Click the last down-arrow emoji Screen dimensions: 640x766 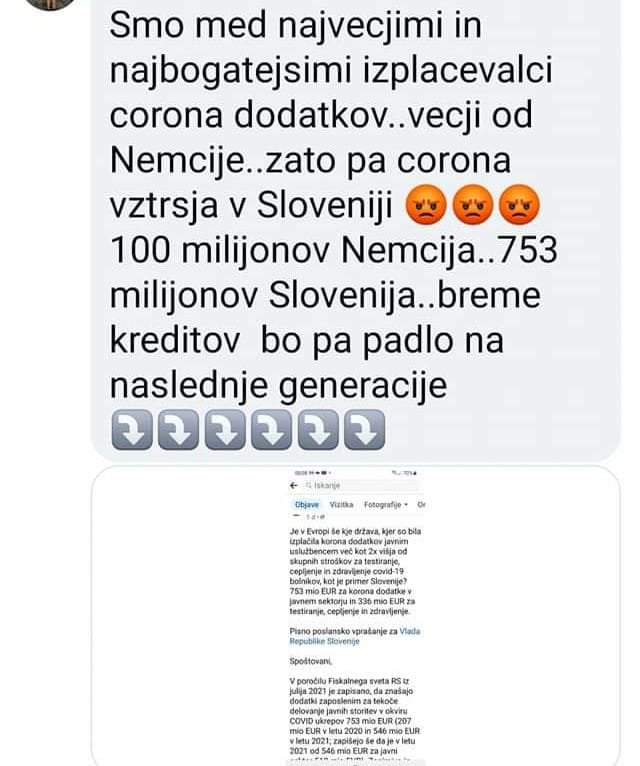[364, 430]
